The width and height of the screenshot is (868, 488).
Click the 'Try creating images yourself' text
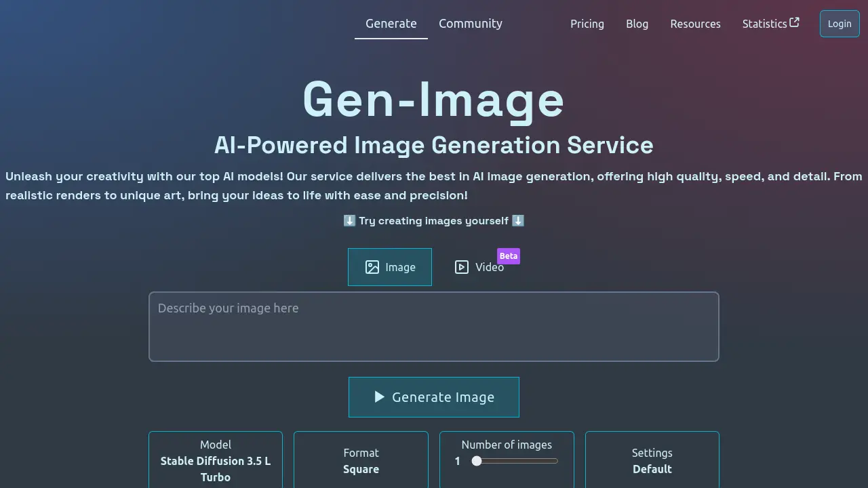[434, 221]
